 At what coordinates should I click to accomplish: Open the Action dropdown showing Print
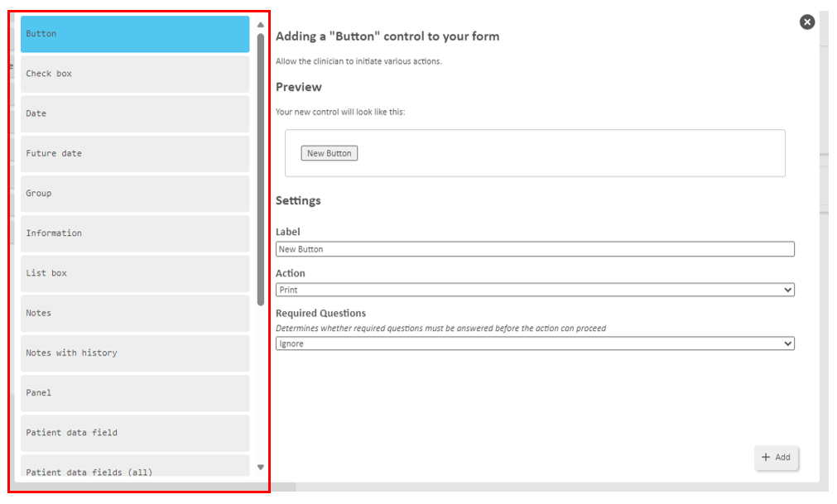point(535,290)
